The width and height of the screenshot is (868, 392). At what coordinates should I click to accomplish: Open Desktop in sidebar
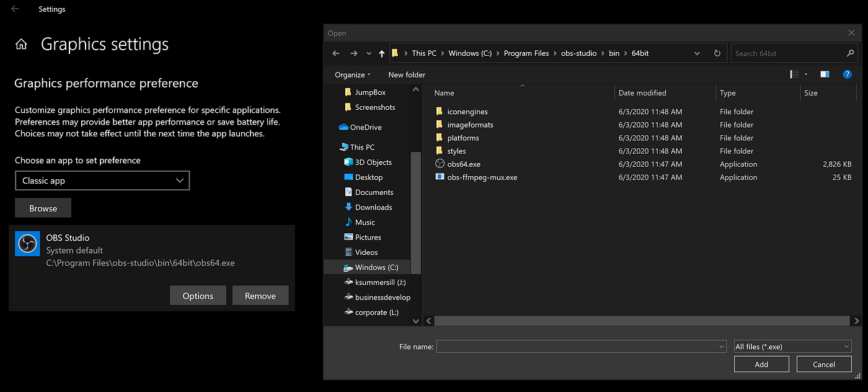click(x=363, y=177)
